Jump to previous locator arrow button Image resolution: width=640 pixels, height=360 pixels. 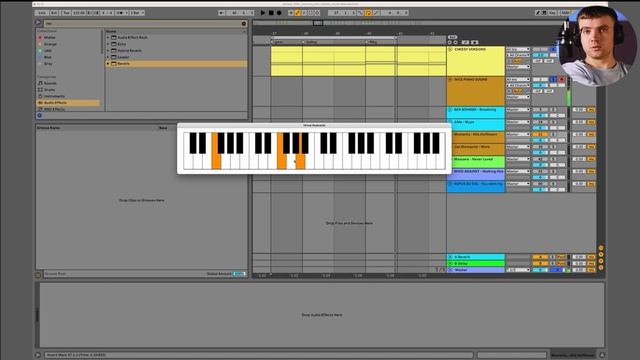[x=450, y=42]
